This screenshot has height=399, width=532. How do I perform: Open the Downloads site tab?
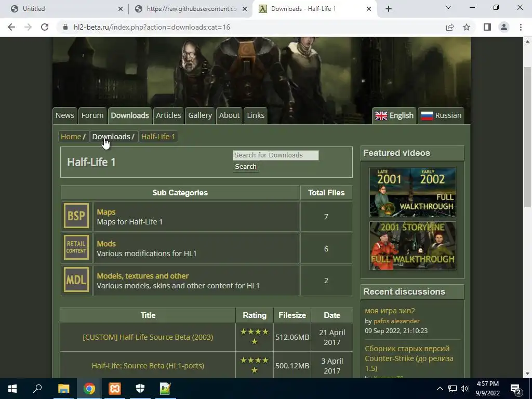click(130, 115)
